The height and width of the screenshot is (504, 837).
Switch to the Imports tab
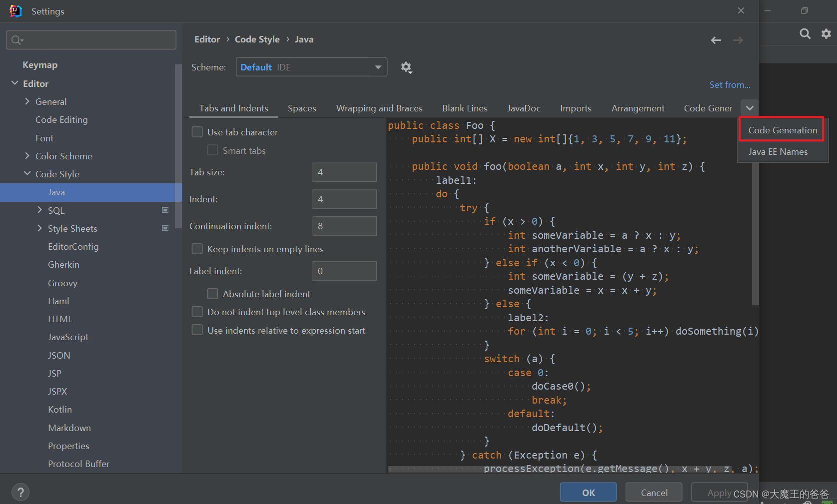click(x=576, y=108)
